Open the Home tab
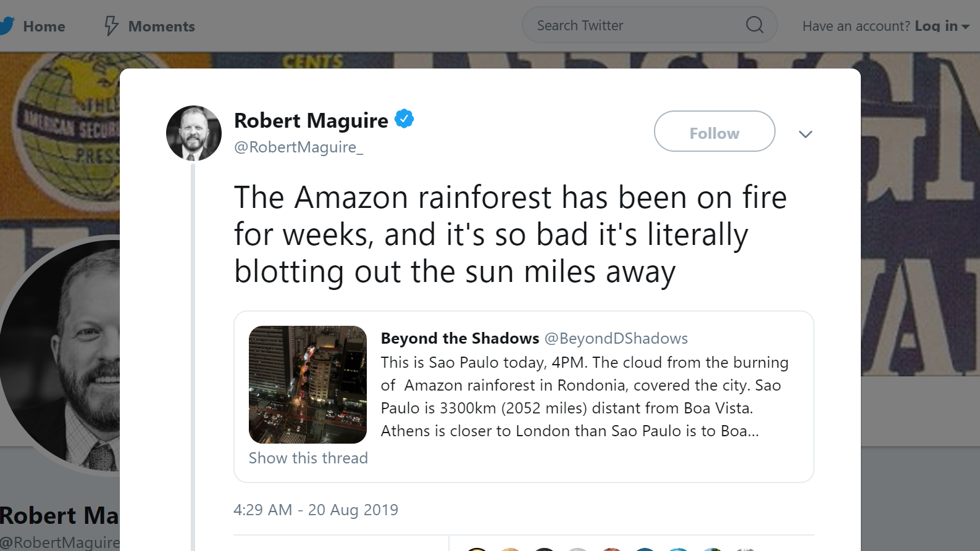This screenshot has width=980, height=551. coord(44,27)
